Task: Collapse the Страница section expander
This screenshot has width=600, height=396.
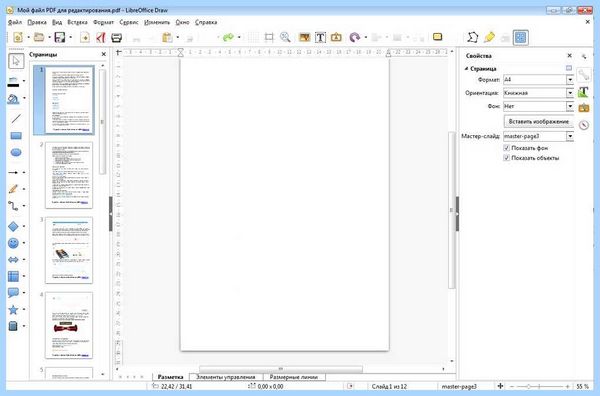Action: click(466, 68)
